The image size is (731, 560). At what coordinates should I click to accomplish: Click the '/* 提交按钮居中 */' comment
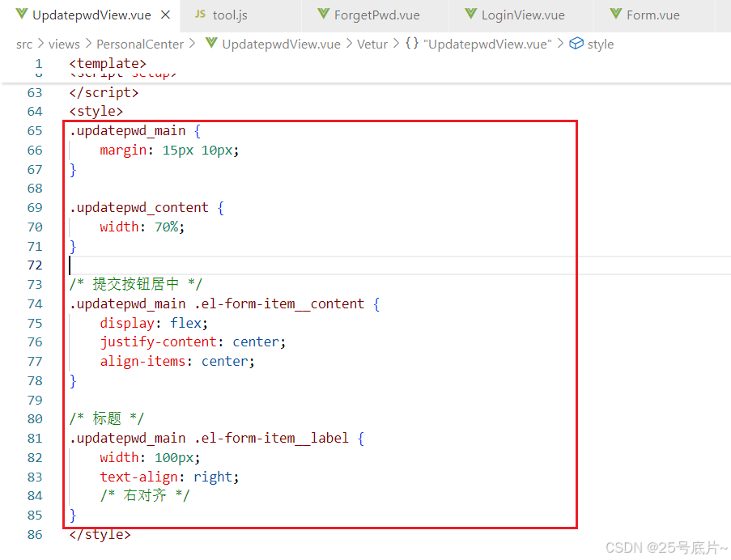point(136,284)
